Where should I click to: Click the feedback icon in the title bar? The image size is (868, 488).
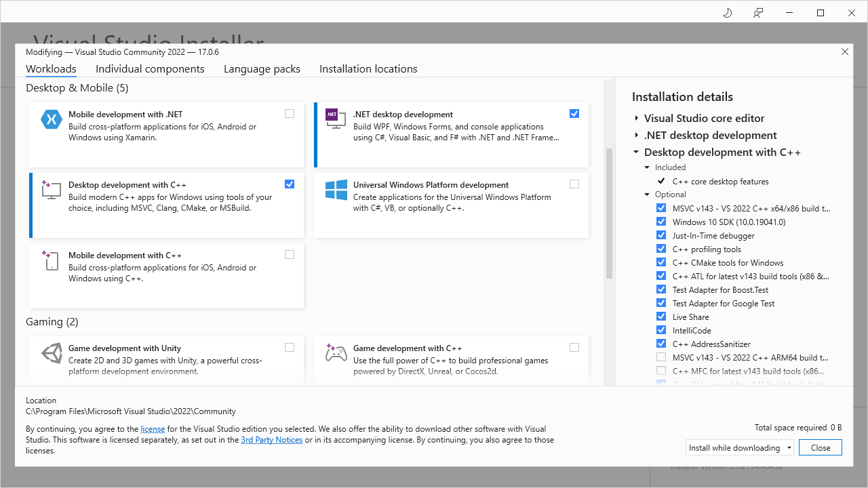coord(759,13)
